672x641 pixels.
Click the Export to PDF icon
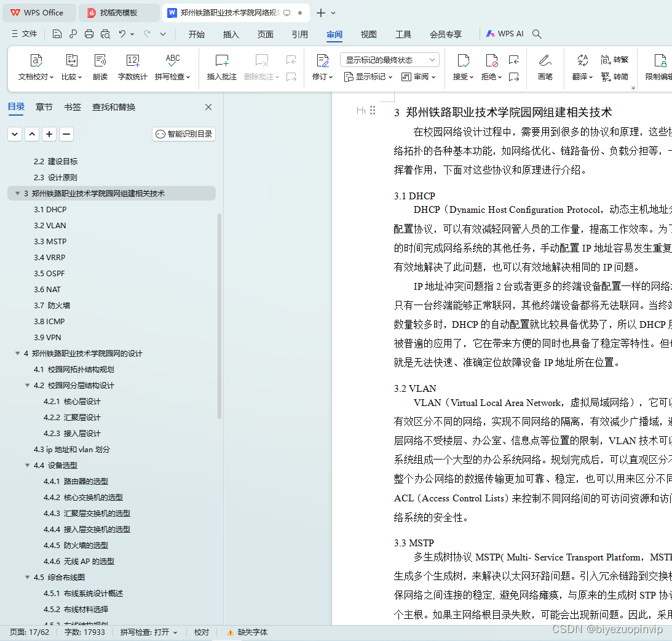click(x=73, y=34)
